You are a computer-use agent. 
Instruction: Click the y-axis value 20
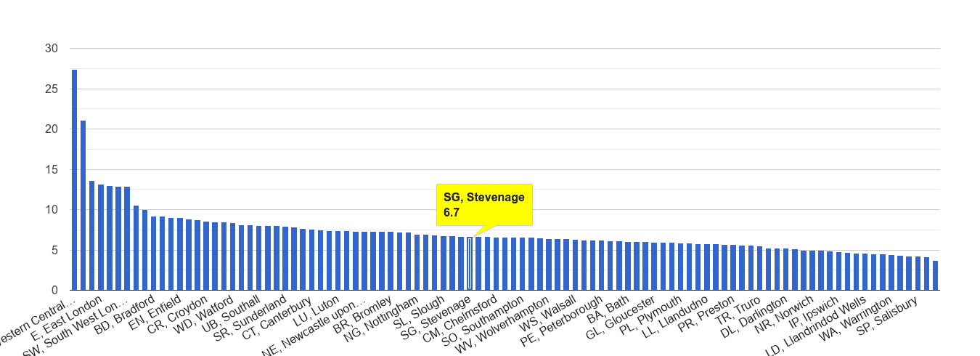pos(52,129)
